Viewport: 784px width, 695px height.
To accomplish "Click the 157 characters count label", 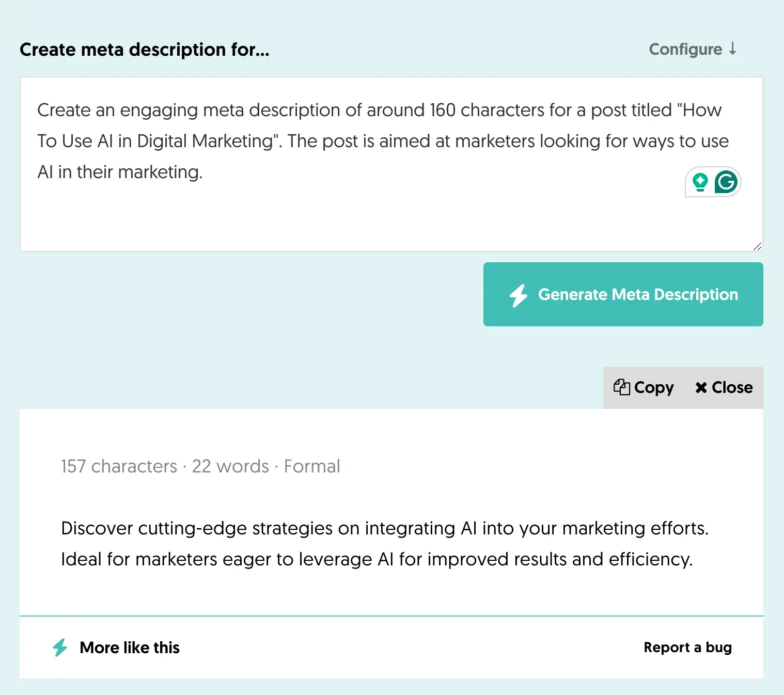I will point(119,466).
